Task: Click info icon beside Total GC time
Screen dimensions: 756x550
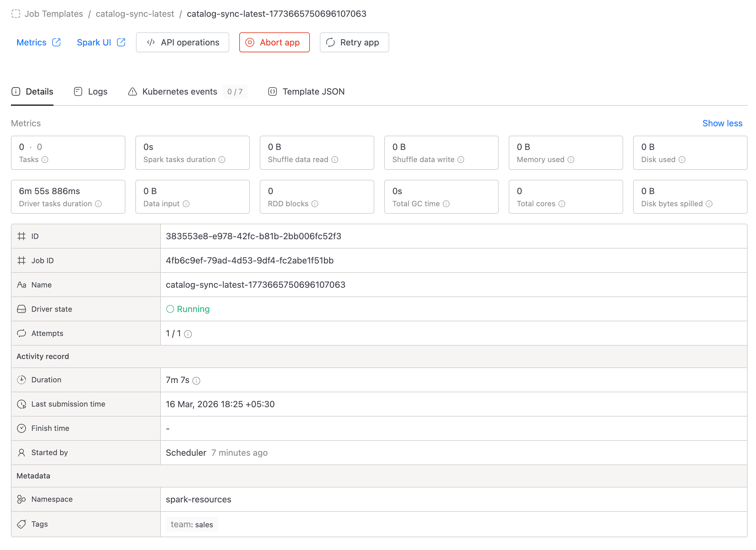Action: 446,204
